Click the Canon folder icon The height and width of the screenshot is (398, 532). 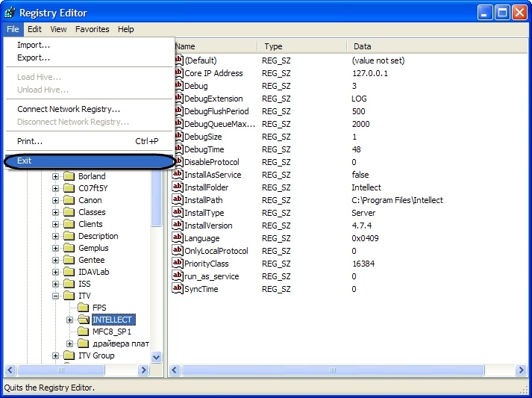69,200
